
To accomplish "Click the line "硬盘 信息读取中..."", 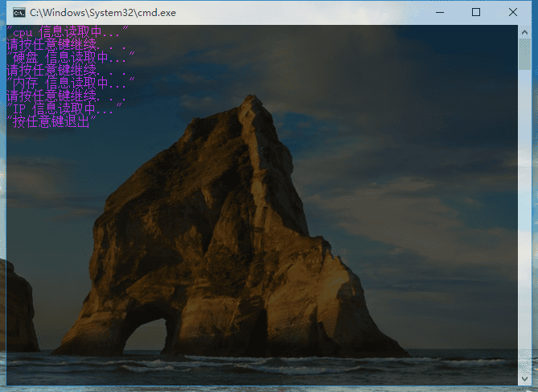I will [x=70, y=58].
